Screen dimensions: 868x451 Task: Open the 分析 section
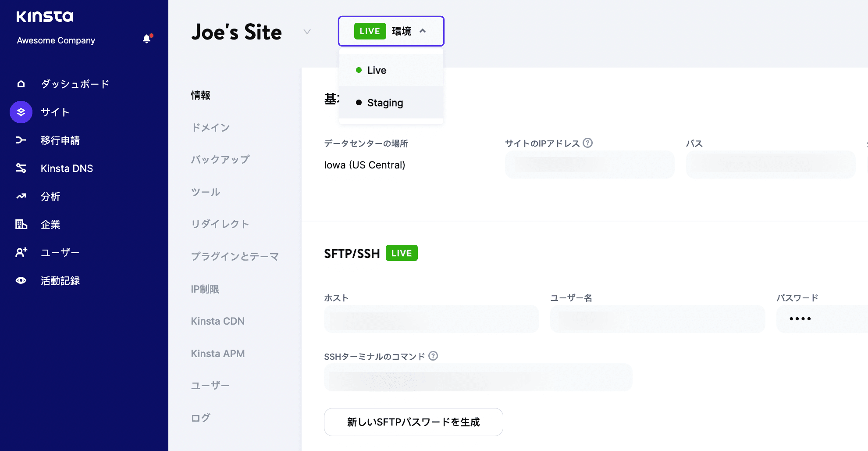(x=21, y=196)
